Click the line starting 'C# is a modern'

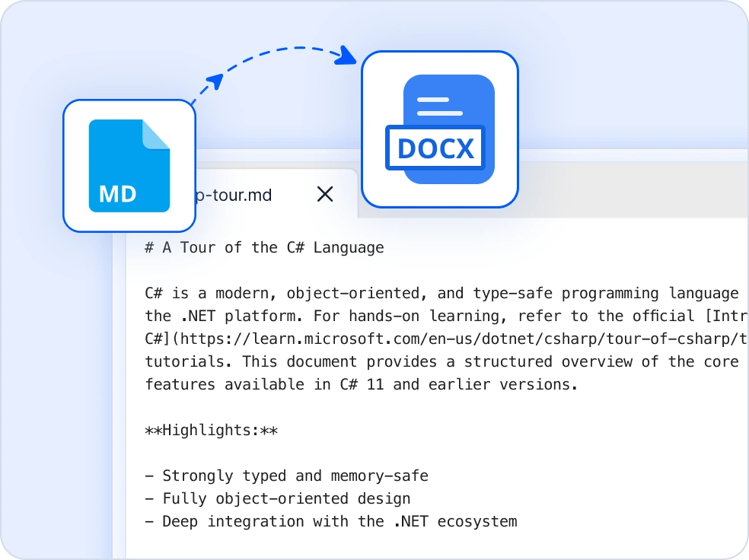(x=441, y=293)
